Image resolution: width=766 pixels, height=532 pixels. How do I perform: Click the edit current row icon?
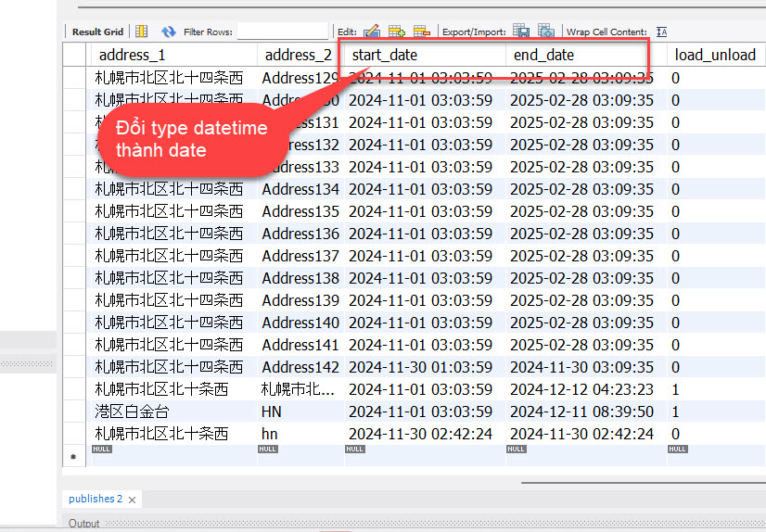pyautogui.click(x=372, y=32)
